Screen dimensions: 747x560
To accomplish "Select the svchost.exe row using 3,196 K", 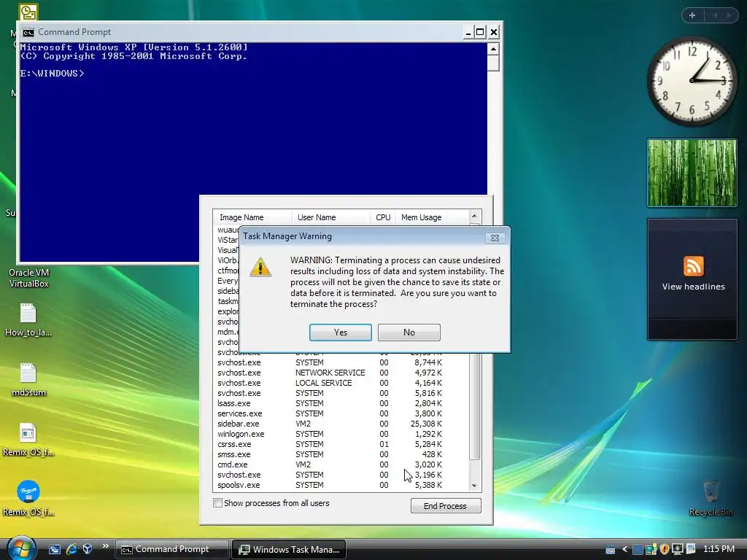I will tap(341, 475).
